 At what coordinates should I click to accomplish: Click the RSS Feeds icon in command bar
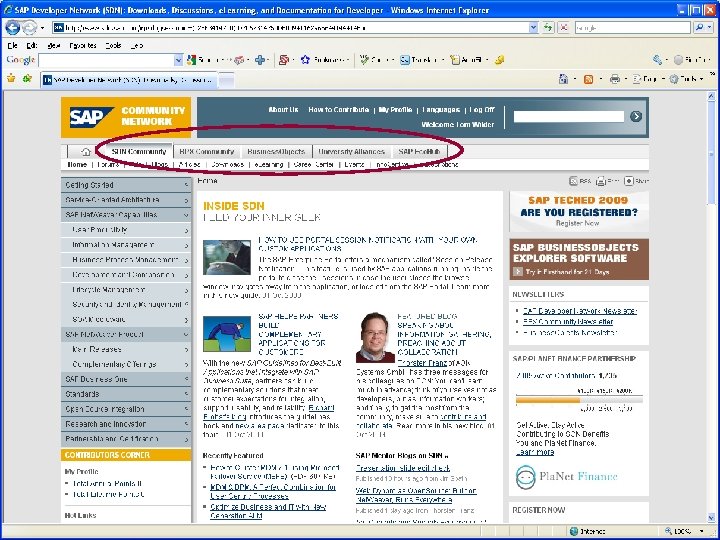click(588, 79)
